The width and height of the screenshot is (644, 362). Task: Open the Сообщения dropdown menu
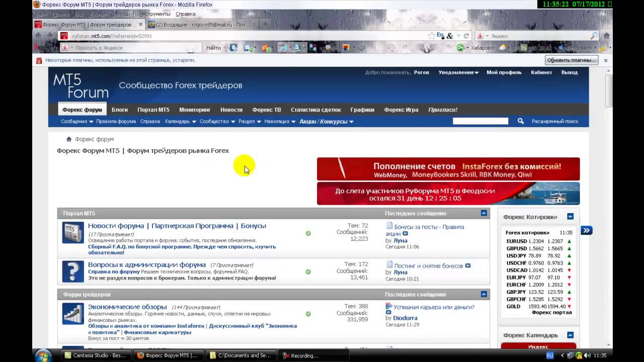77,121
